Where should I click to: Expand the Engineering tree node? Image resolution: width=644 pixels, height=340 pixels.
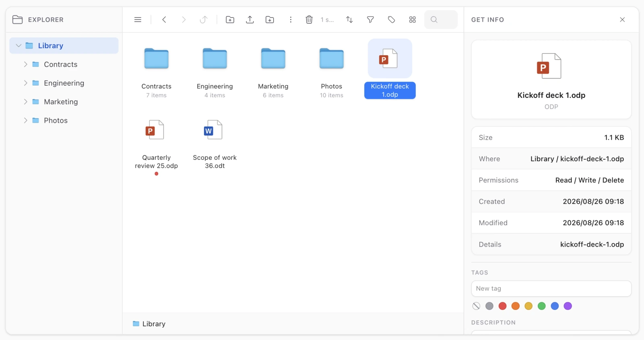pyautogui.click(x=25, y=83)
